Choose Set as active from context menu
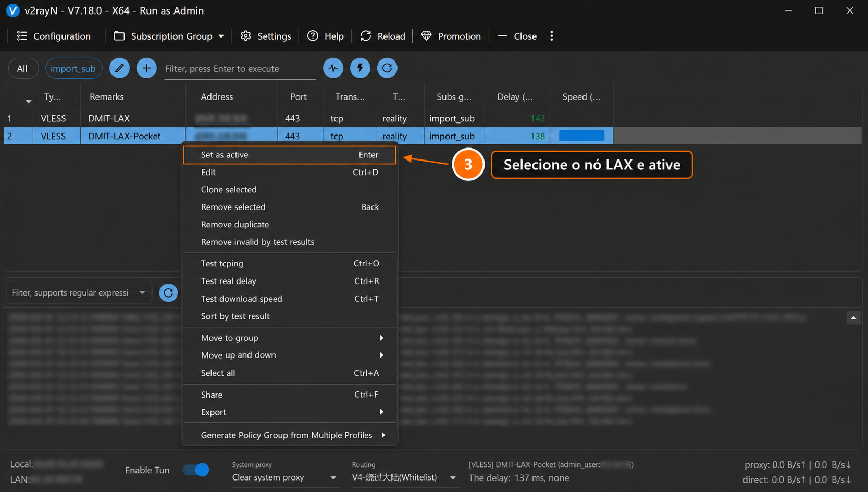This screenshot has width=868, height=492. click(290, 155)
